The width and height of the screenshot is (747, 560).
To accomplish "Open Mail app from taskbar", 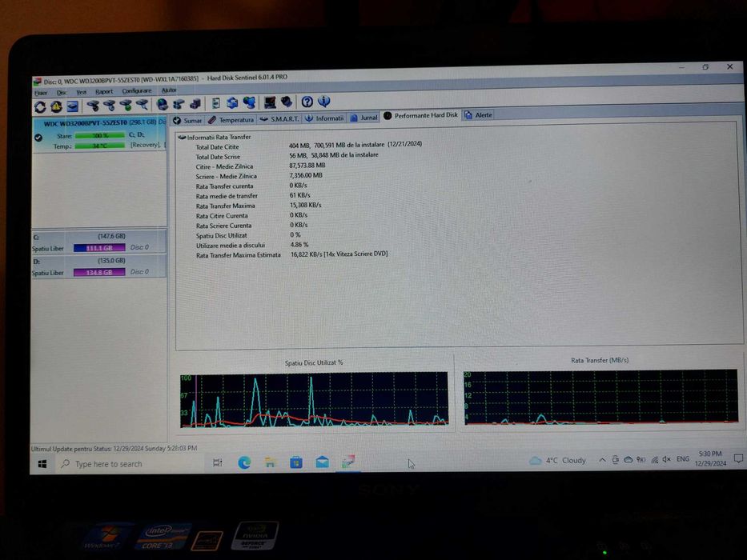I will pyautogui.click(x=323, y=462).
